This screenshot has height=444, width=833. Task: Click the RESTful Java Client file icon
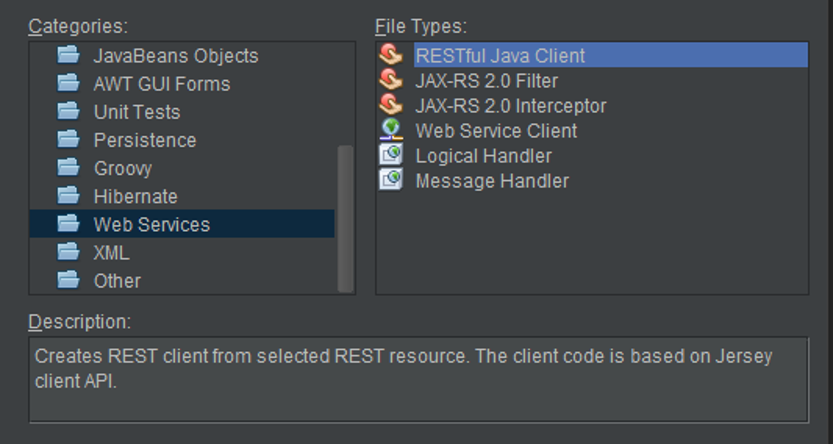(x=391, y=55)
